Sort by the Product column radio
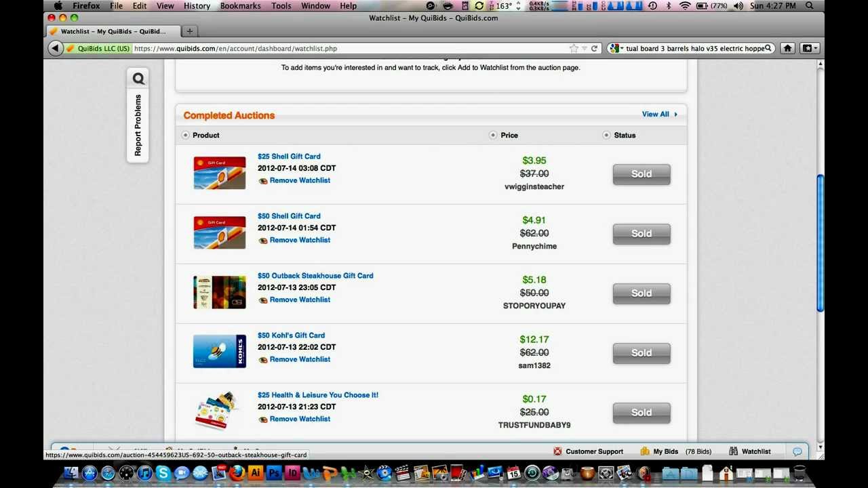The height and width of the screenshot is (488, 868). click(x=185, y=135)
